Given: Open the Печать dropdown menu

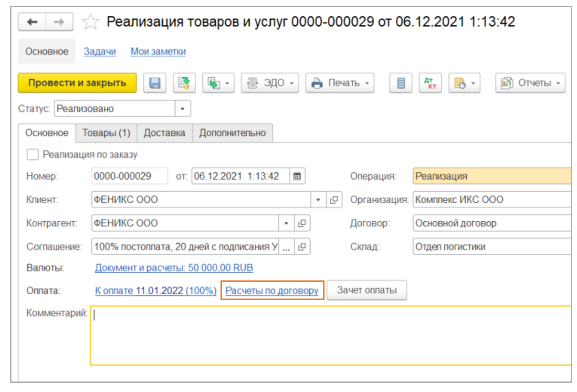Looking at the screenshot, I should (x=340, y=83).
